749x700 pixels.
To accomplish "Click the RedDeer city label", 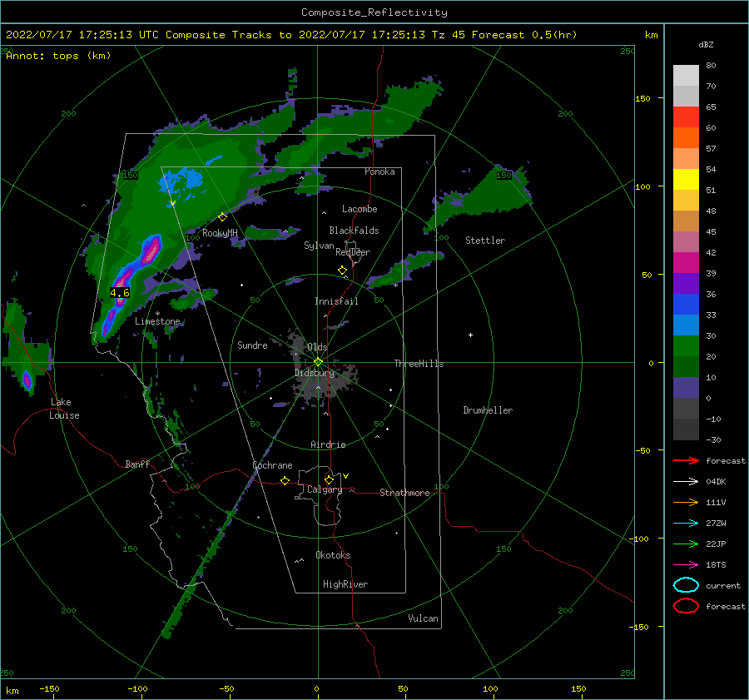I will (353, 252).
